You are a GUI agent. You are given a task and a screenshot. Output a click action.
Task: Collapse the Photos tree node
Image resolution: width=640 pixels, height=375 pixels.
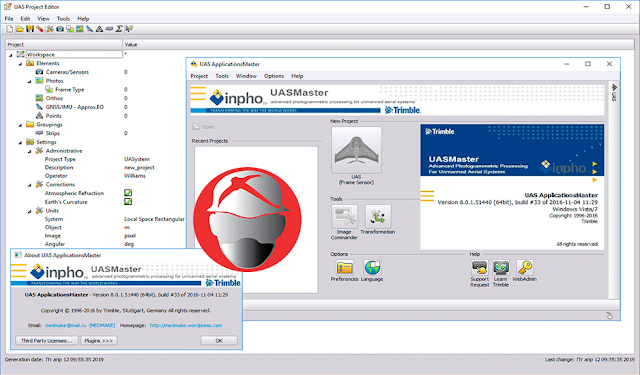[30, 81]
